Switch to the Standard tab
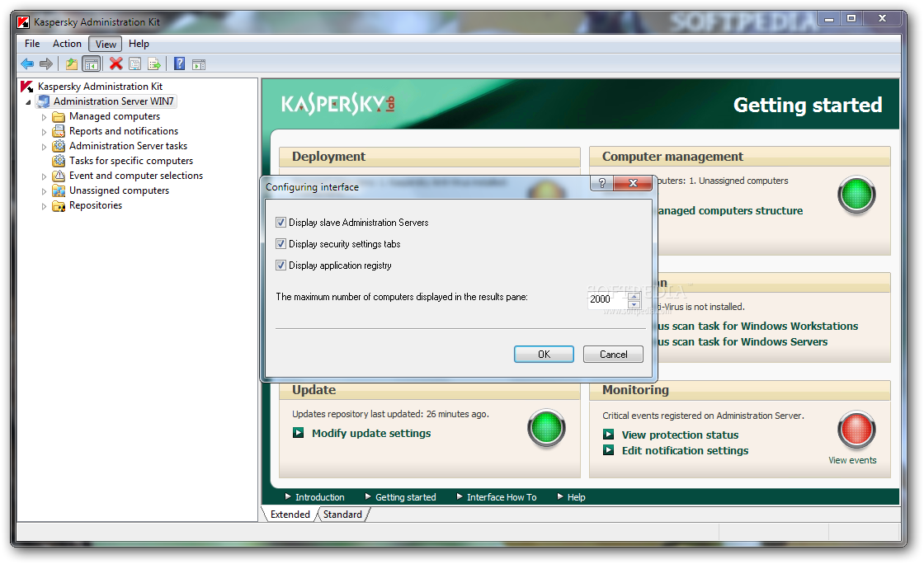Viewport: 924px width, 564px height. (342, 515)
